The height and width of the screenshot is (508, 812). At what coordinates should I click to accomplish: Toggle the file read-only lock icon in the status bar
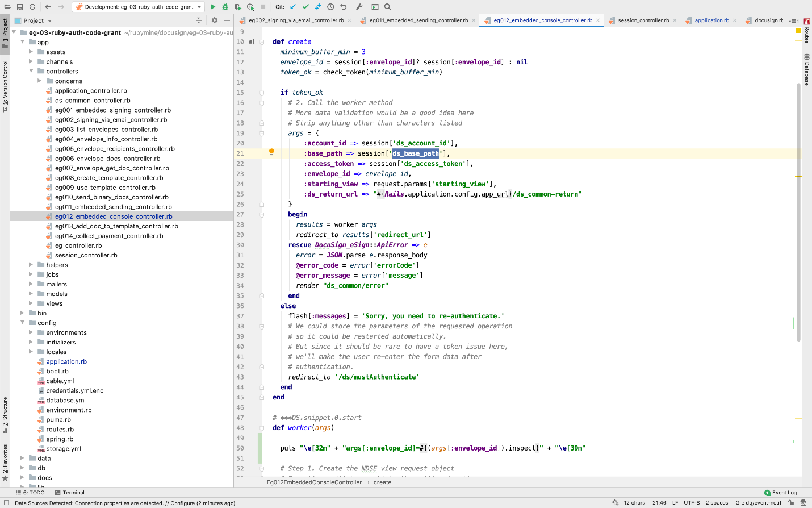coord(791,503)
